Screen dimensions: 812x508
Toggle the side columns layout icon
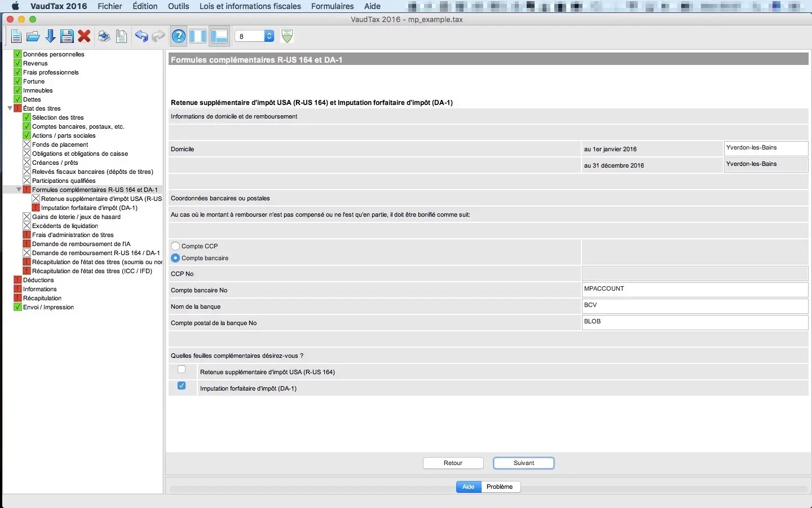[x=198, y=37]
